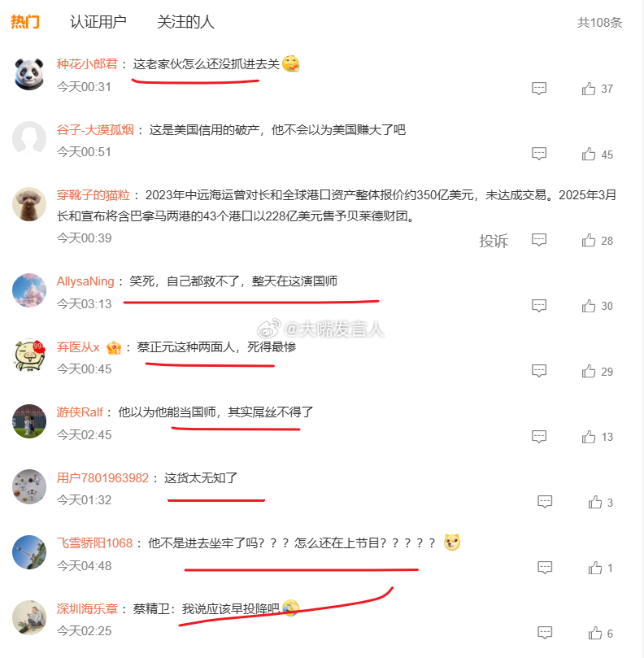Switch to 关注的人 tab
Screen dimensions: 644x658
(185, 22)
